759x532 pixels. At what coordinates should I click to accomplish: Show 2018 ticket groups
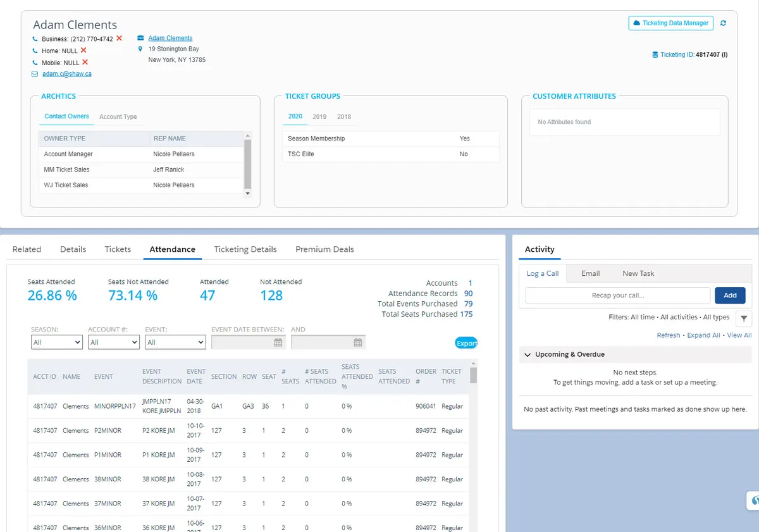point(344,117)
